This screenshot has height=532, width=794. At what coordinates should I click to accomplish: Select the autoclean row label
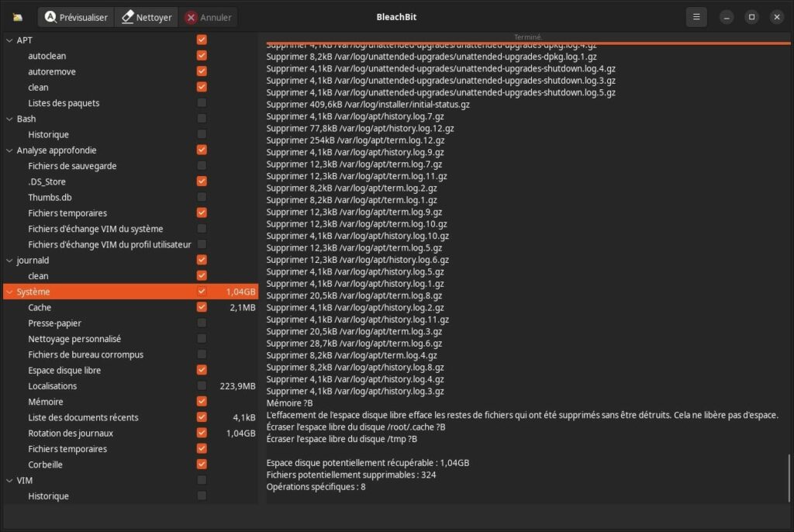[x=47, y=56]
